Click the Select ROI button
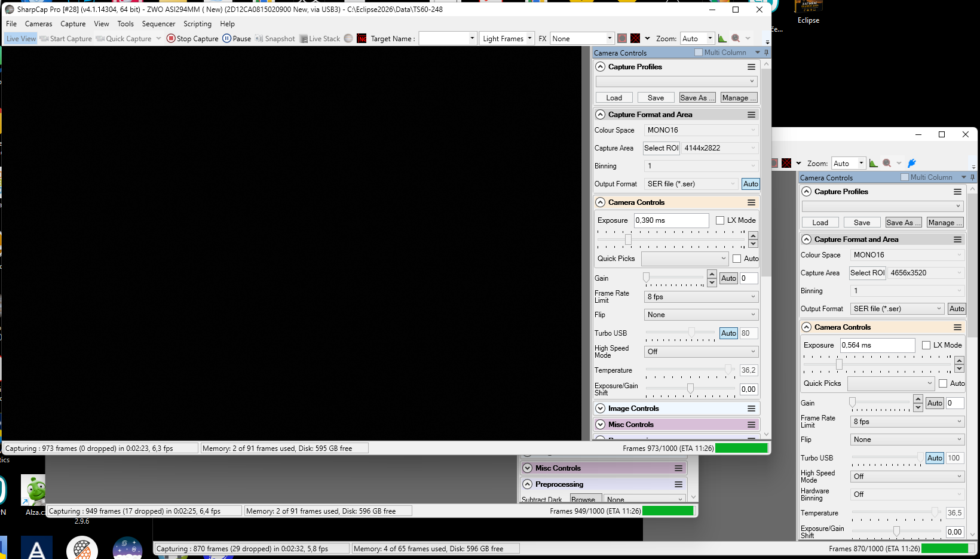Viewport: 980px width, 559px height. (661, 148)
